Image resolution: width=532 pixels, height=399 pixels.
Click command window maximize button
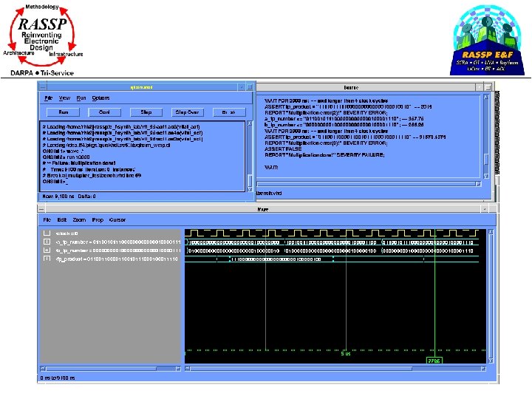pyautogui.click(x=250, y=87)
